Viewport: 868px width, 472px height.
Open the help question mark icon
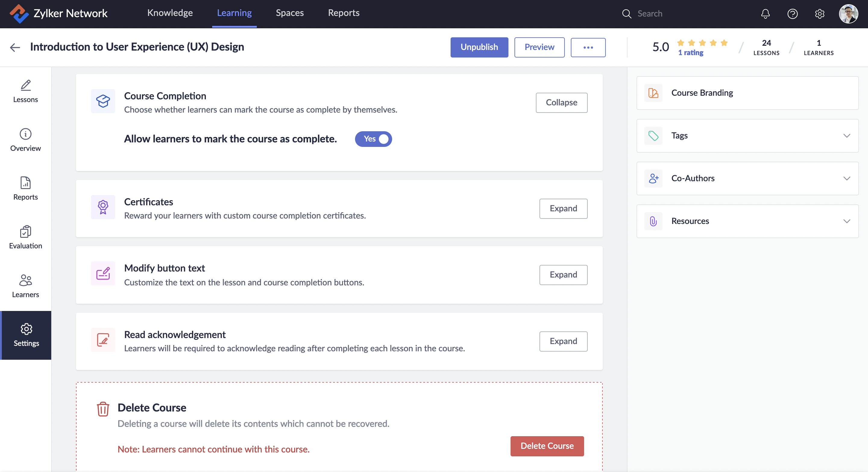[792, 14]
